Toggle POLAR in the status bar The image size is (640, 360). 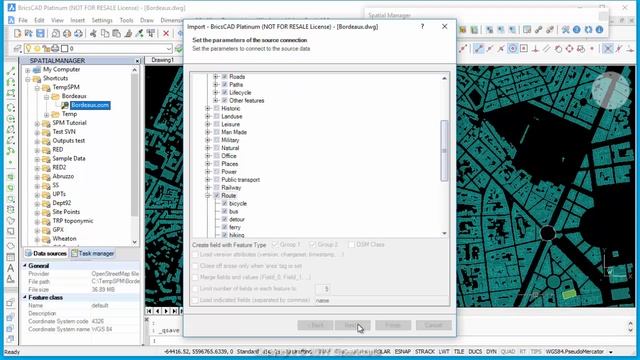click(x=382, y=351)
